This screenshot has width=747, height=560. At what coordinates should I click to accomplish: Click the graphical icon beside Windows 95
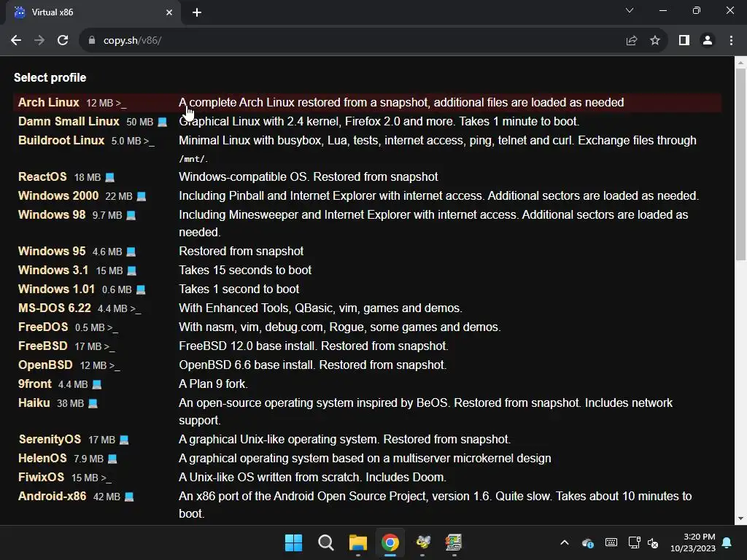pos(131,252)
